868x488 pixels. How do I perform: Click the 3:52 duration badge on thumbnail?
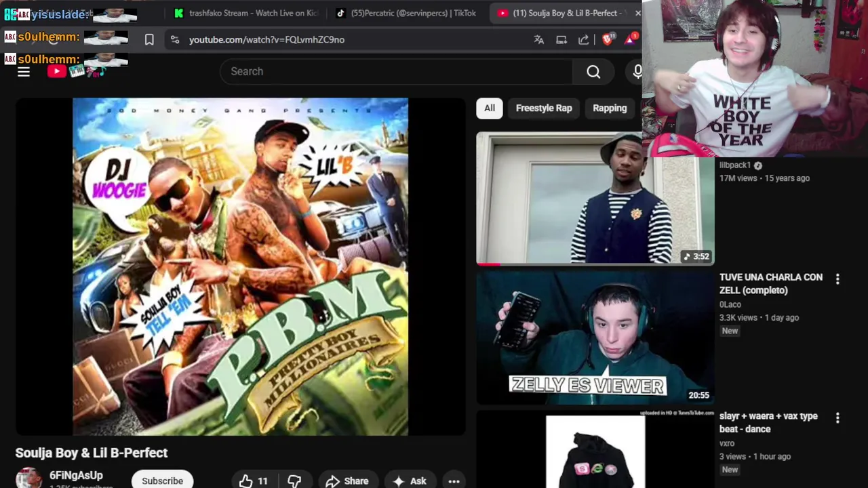[696, 256]
